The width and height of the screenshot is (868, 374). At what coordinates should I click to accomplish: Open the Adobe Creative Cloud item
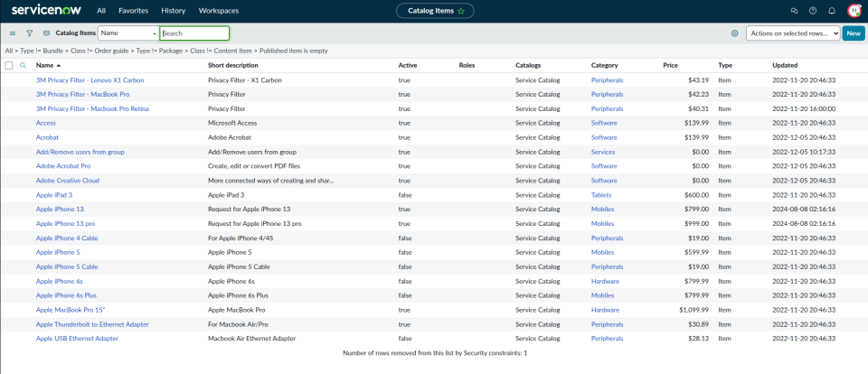click(68, 181)
